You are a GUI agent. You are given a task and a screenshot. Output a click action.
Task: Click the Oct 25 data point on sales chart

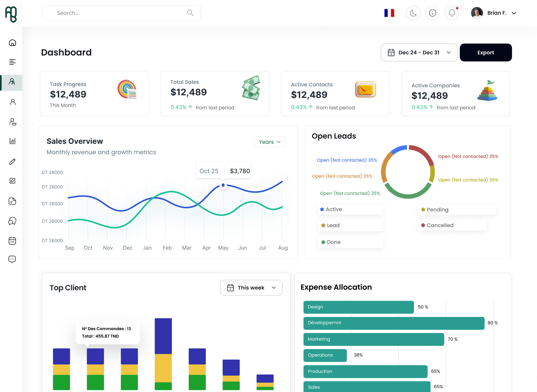[x=223, y=185]
